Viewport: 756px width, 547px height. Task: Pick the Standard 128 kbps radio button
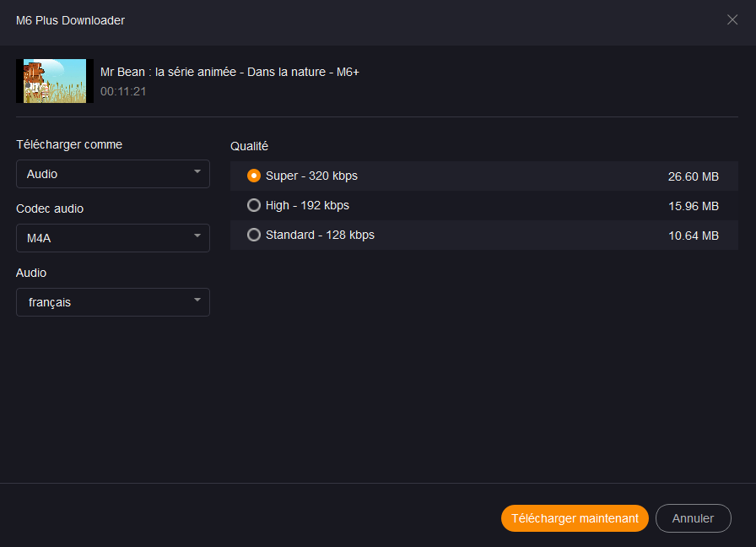(254, 236)
